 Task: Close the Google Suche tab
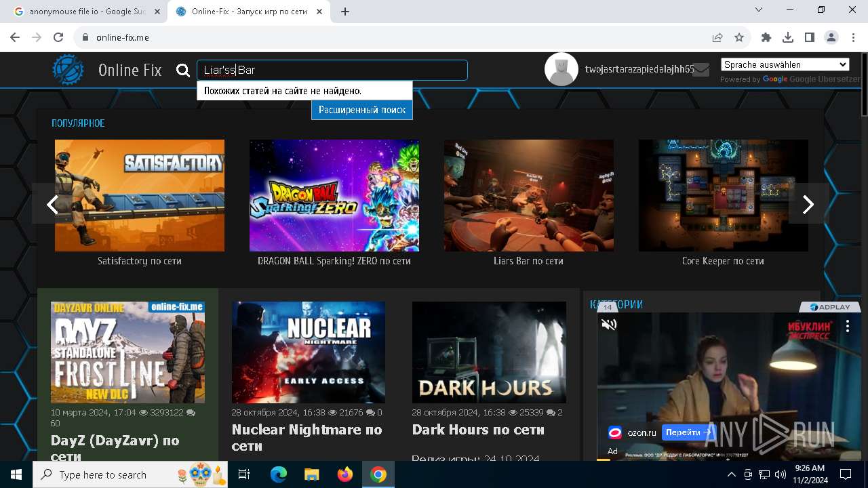(x=157, y=12)
